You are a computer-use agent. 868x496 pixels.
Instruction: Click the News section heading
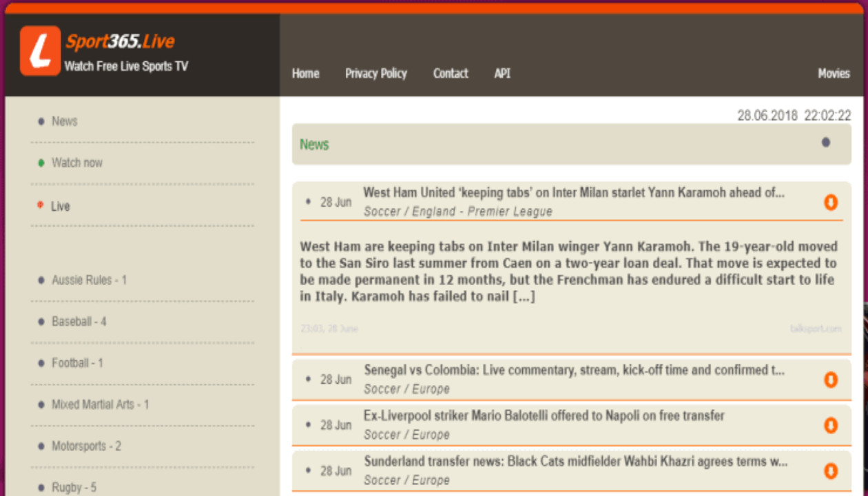(314, 145)
